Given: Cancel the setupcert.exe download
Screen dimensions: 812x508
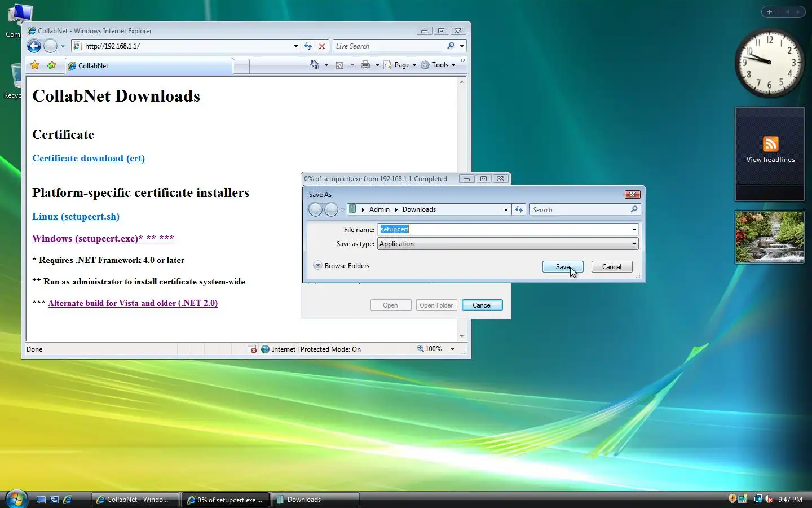Looking at the screenshot, I should [x=482, y=305].
